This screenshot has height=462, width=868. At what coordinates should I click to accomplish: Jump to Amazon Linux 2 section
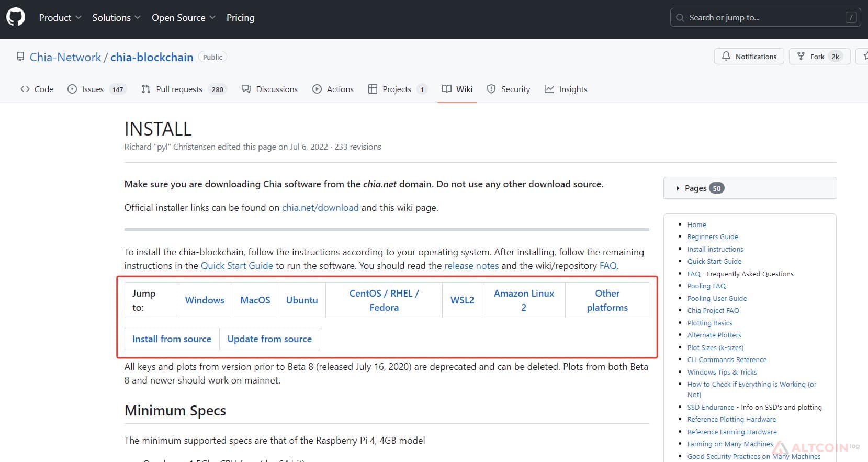[x=524, y=300]
